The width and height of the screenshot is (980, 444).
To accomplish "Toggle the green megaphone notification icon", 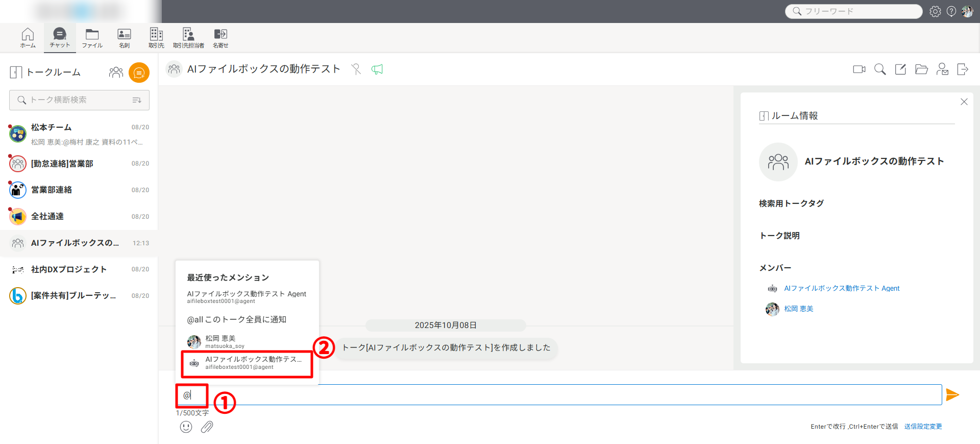I will point(377,69).
